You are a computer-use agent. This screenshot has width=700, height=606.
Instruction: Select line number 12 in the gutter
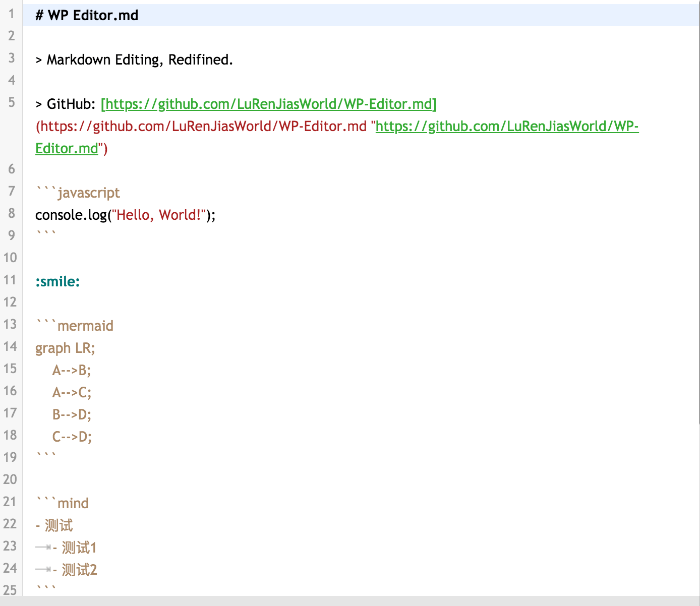[x=10, y=302]
